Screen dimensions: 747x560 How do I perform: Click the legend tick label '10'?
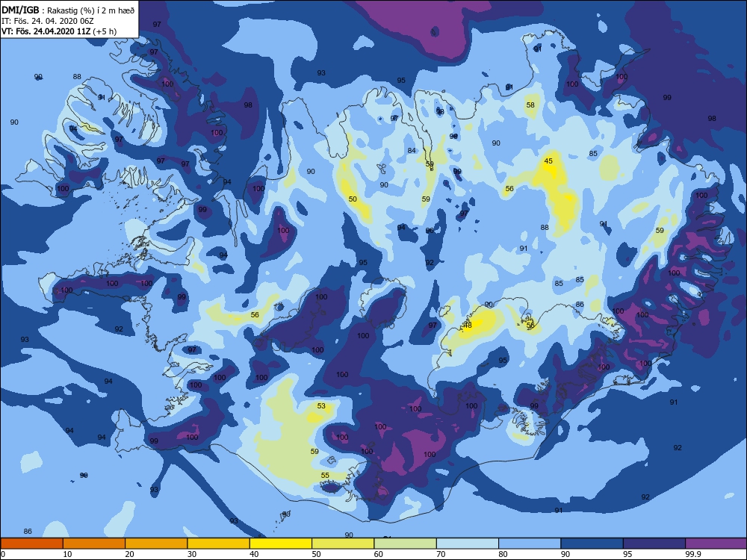68,554
